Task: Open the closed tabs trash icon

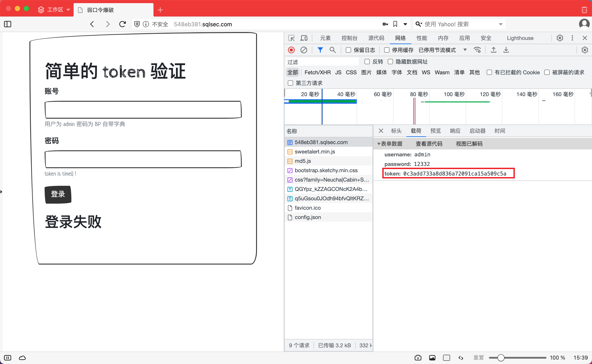Action: [584, 10]
